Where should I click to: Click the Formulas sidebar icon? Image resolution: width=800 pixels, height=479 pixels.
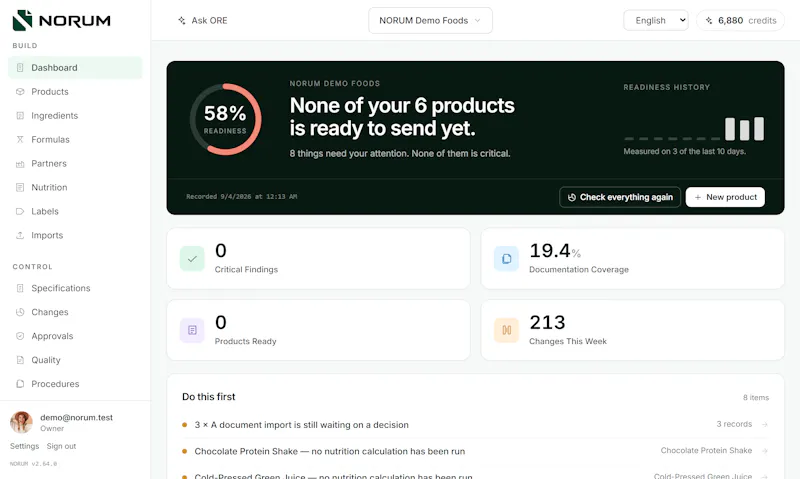pos(20,139)
